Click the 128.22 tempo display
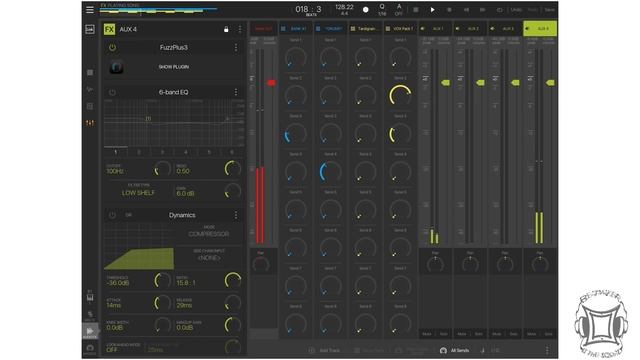The image size is (640, 360). [344, 7]
